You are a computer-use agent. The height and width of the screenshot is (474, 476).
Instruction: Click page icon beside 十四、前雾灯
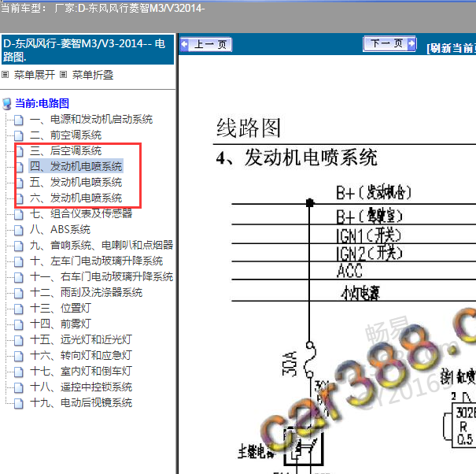tap(20, 324)
